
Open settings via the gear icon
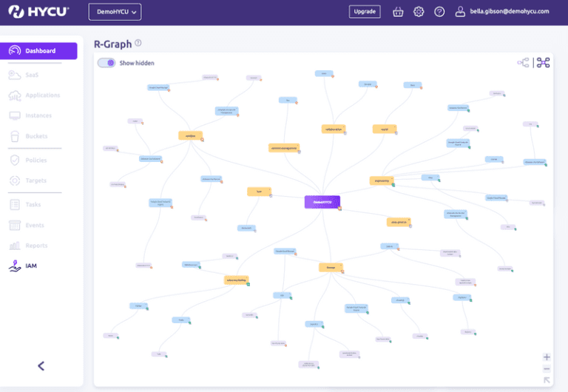click(419, 12)
